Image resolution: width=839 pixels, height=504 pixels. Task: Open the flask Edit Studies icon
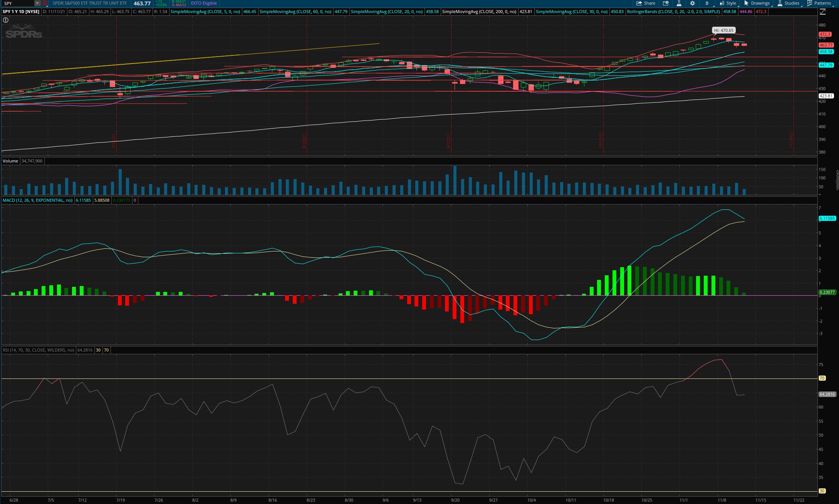coord(679,3)
